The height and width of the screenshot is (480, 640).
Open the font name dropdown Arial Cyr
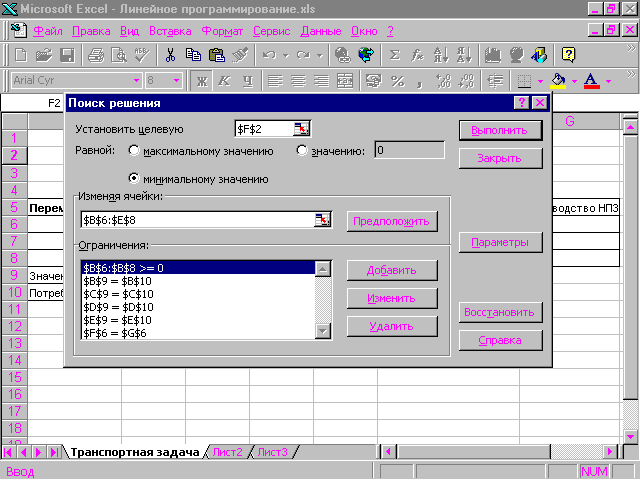(x=136, y=80)
